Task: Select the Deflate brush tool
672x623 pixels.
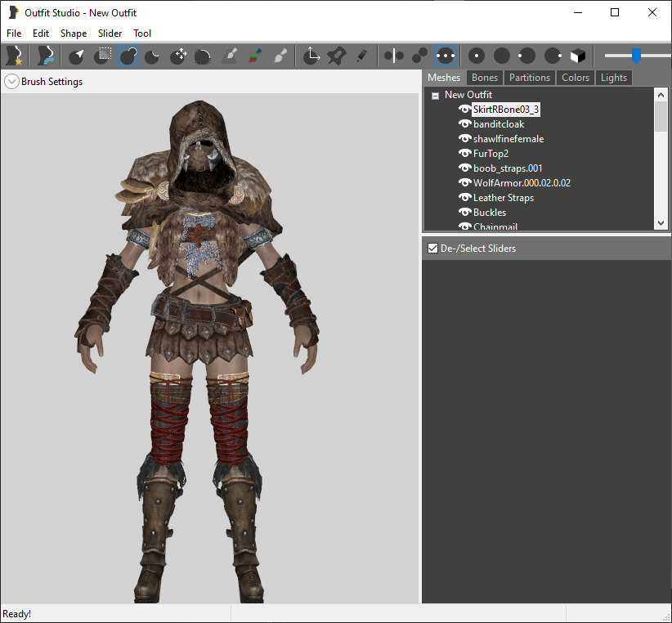Action: [x=152, y=56]
